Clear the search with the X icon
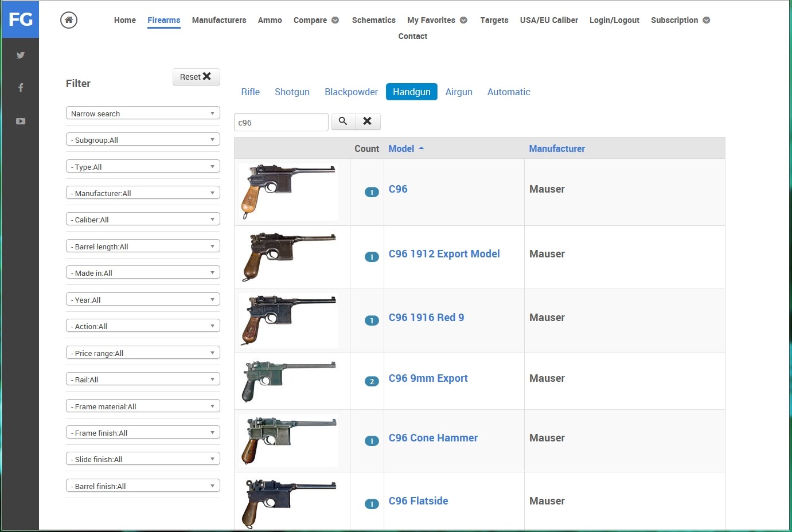This screenshot has height=532, width=792. coord(368,122)
